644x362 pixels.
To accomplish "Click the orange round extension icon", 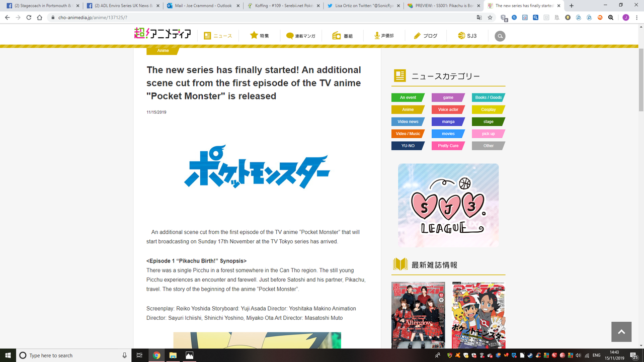I will tap(600, 17).
